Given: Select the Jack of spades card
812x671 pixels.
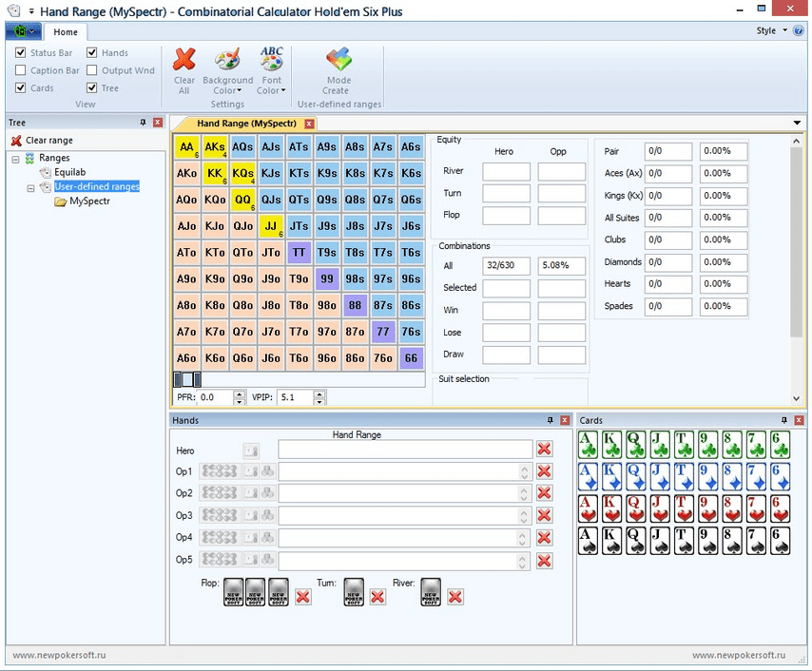Looking at the screenshot, I should 660,541.
